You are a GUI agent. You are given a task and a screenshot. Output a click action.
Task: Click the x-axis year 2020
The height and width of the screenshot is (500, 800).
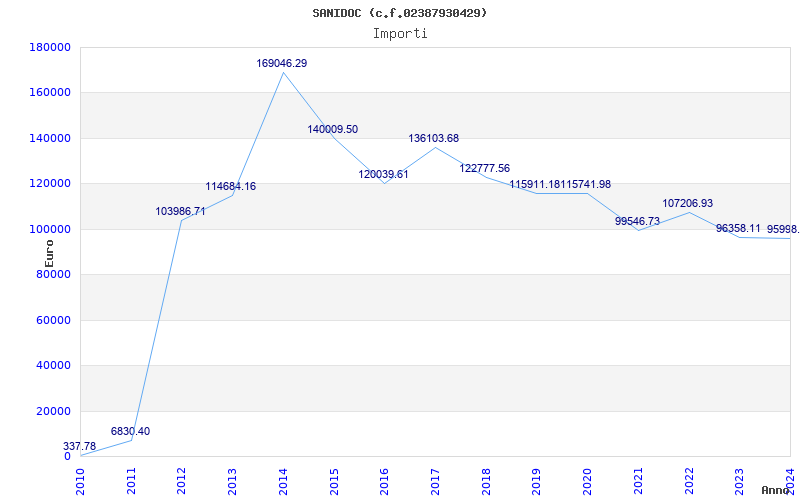click(x=587, y=482)
